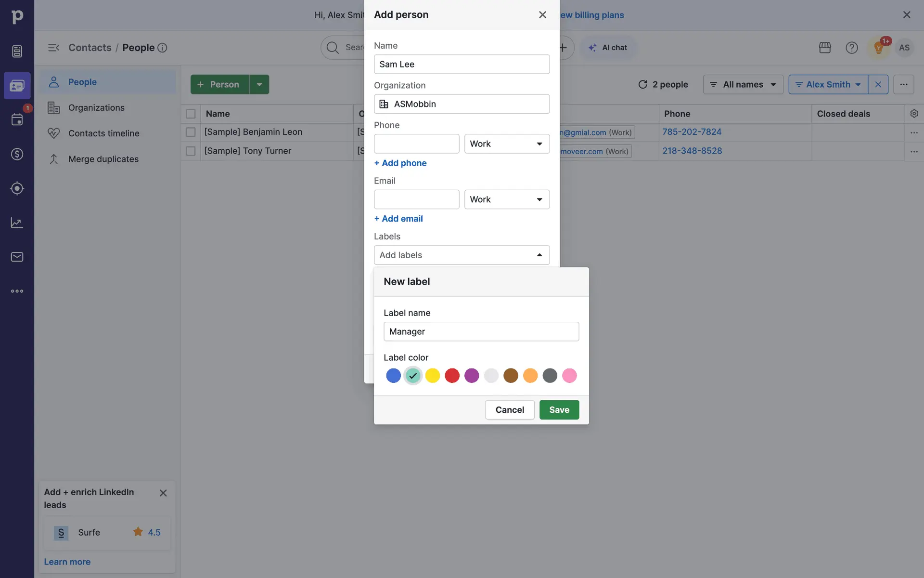This screenshot has width=924, height=578.
Task: Open Activities calendar icon in sidebar
Action: (17, 119)
